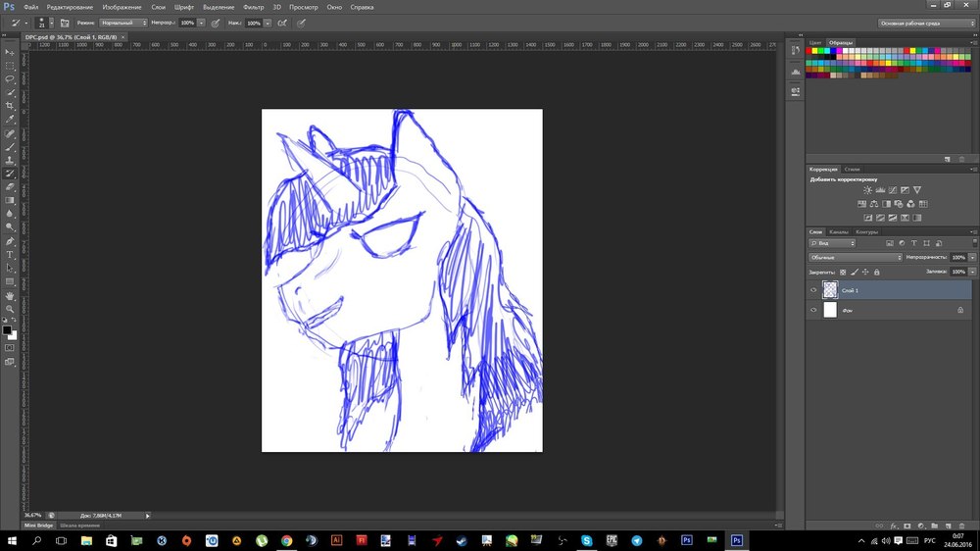Screen dimensions: 980x551
Task: Switch to the Контуры tab
Action: pos(867,232)
